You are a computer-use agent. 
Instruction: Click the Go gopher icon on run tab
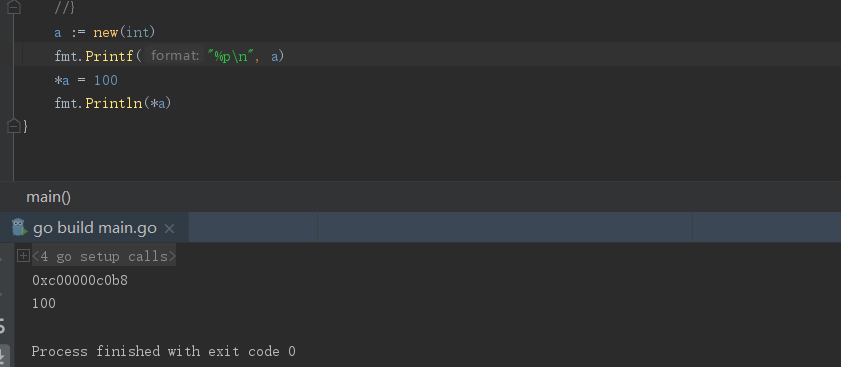tap(19, 227)
